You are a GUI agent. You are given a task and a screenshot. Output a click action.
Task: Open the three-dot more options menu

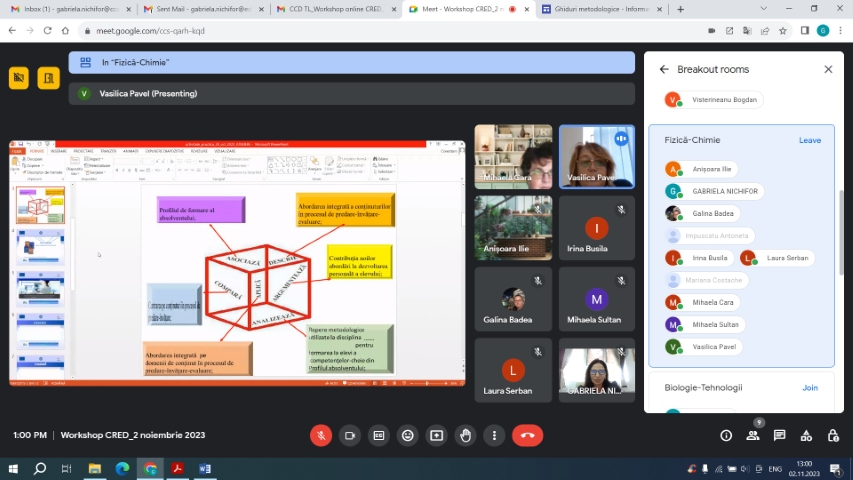[494, 435]
